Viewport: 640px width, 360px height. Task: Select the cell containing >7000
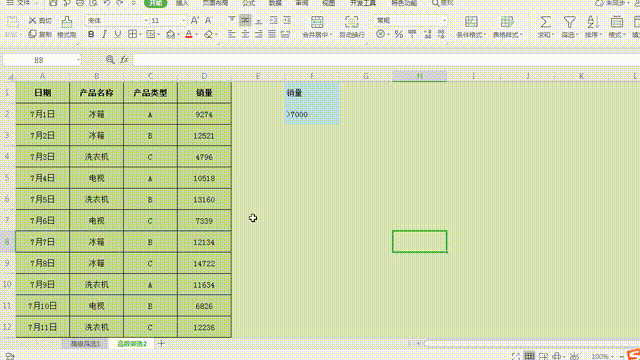[312, 114]
